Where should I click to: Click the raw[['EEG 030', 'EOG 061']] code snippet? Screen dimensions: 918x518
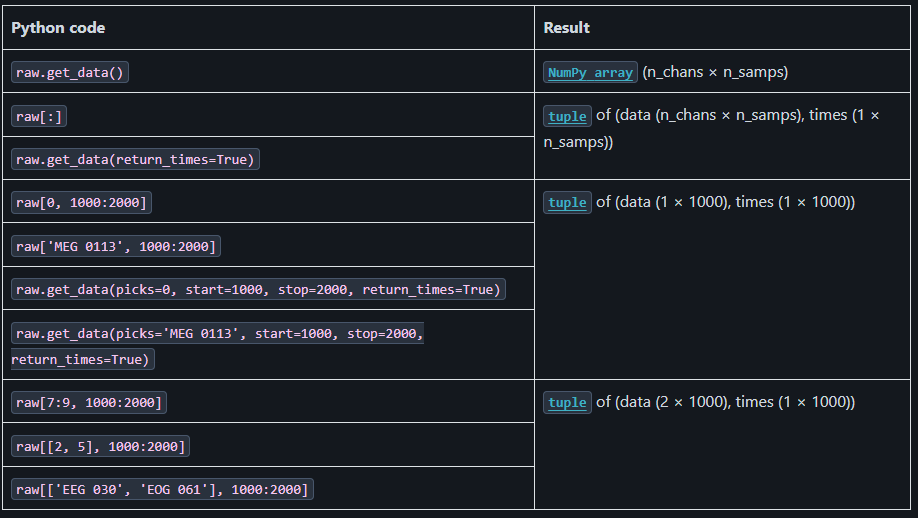(162, 489)
